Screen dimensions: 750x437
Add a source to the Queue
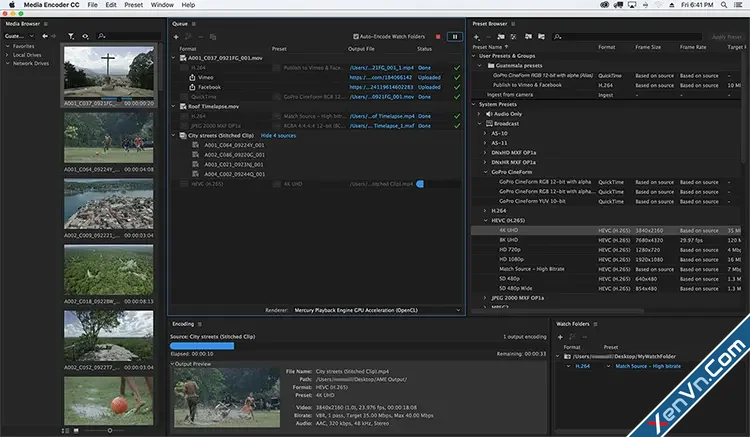point(176,37)
